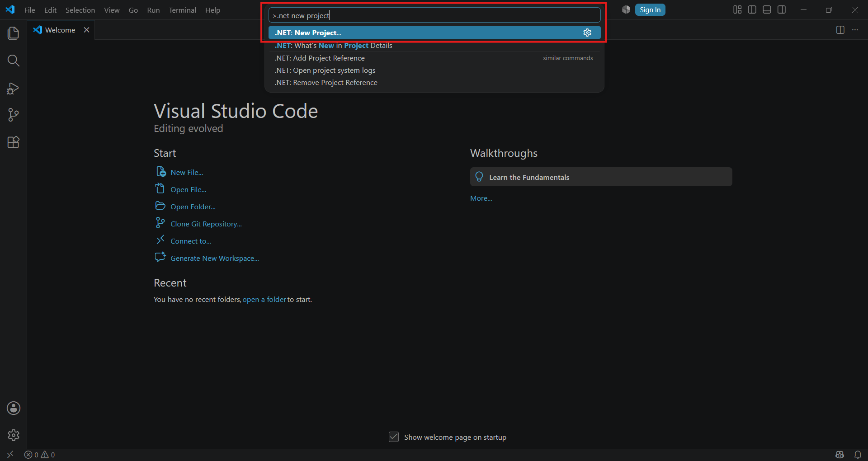Select .NET: Add Project Reference
Screen dimensions: 868x461
434,58
